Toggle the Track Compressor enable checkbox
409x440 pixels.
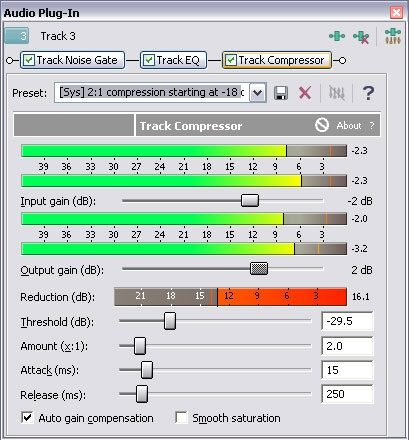pos(231,60)
